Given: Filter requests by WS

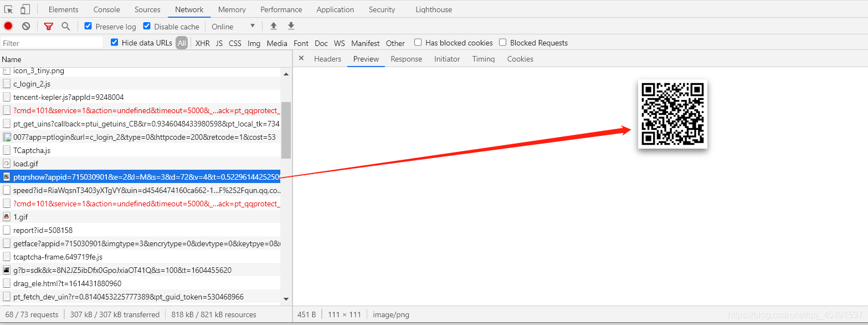Looking at the screenshot, I should click(340, 43).
